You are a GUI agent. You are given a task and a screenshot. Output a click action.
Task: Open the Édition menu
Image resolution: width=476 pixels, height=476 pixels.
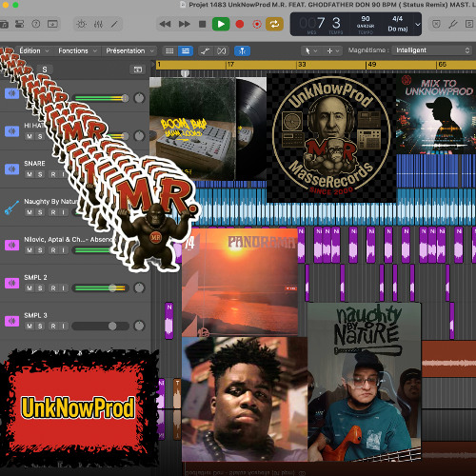[34, 50]
